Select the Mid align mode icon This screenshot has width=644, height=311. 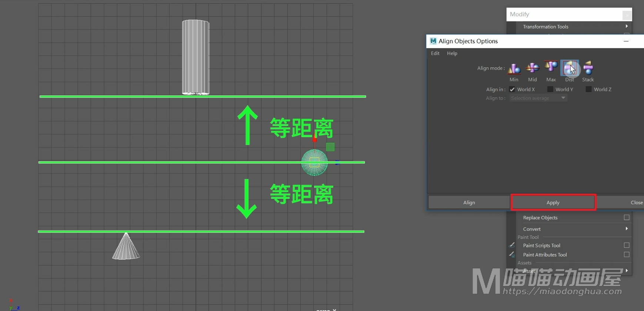533,68
